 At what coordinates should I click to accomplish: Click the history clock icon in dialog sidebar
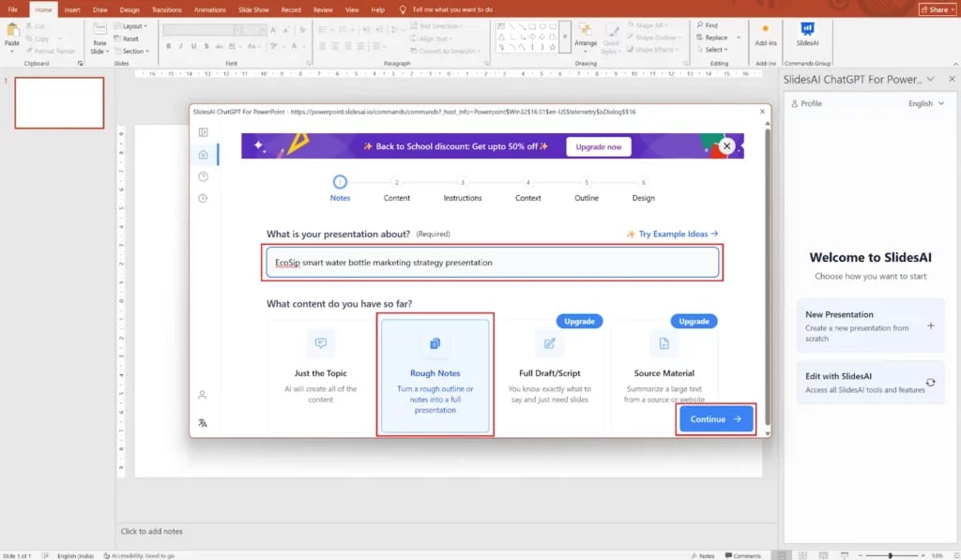(x=203, y=198)
